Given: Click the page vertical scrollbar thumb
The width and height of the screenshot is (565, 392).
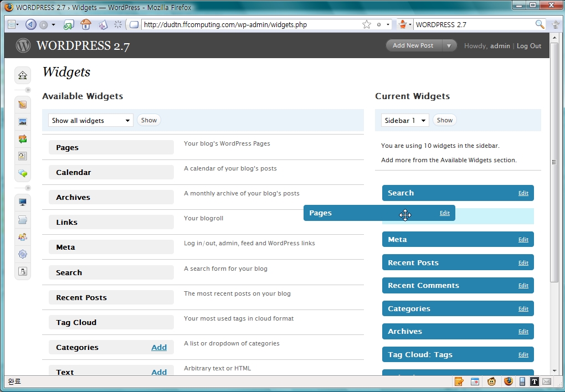Looking at the screenshot, I should pos(554,162).
